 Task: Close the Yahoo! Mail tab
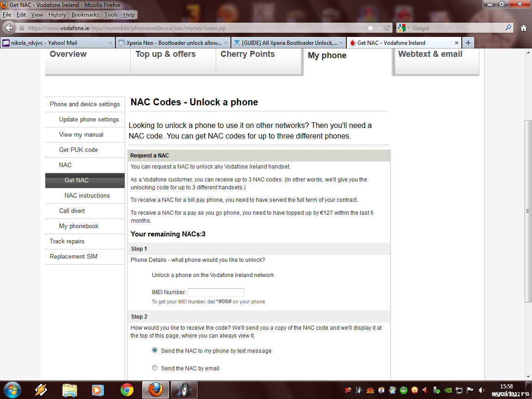110,43
